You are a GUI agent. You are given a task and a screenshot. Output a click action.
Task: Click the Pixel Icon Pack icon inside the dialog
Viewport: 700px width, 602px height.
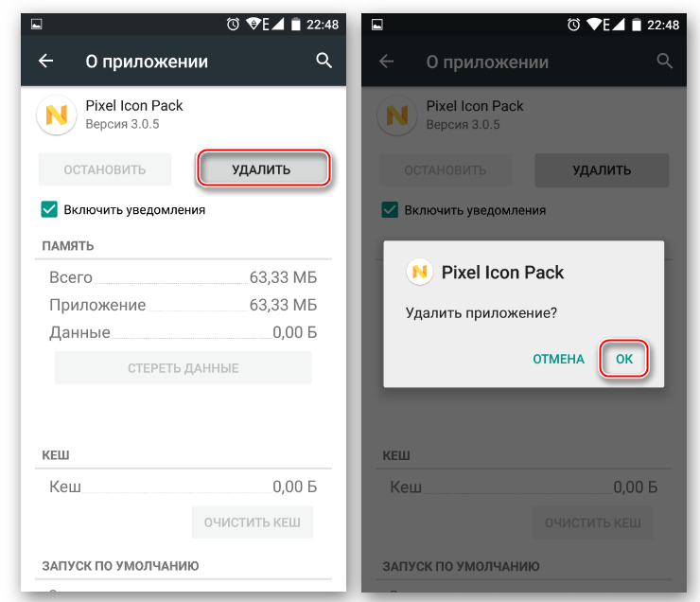pyautogui.click(x=419, y=273)
